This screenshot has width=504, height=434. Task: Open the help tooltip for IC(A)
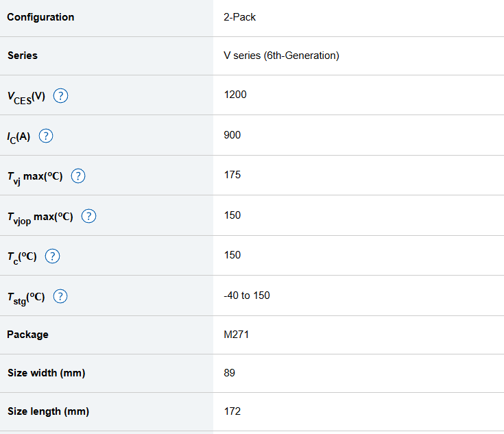click(46, 136)
